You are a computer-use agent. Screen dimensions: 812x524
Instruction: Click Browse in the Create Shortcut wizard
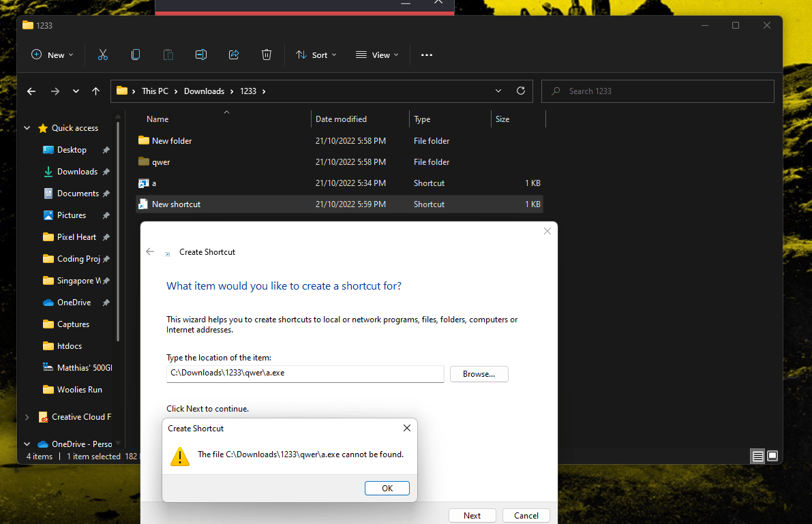[x=479, y=373]
